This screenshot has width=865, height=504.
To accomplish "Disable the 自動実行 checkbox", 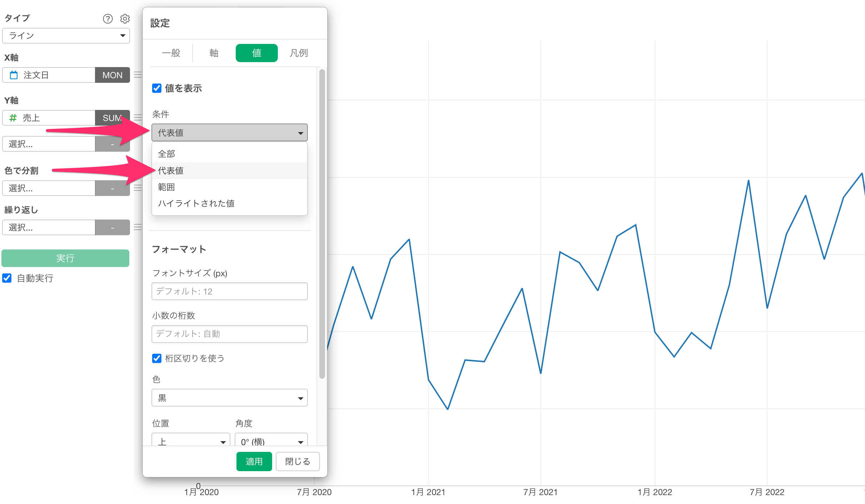I will 7,278.
